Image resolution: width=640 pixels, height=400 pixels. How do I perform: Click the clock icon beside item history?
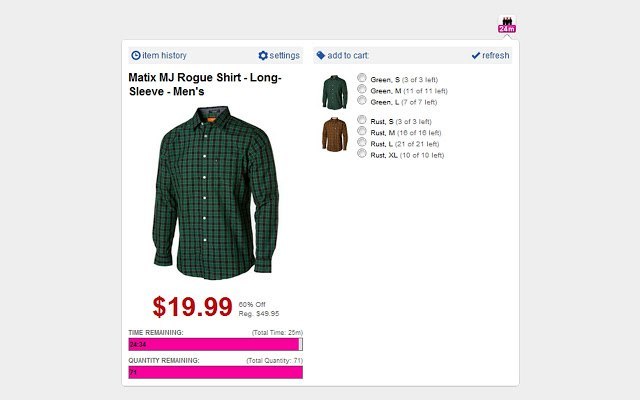(x=136, y=56)
